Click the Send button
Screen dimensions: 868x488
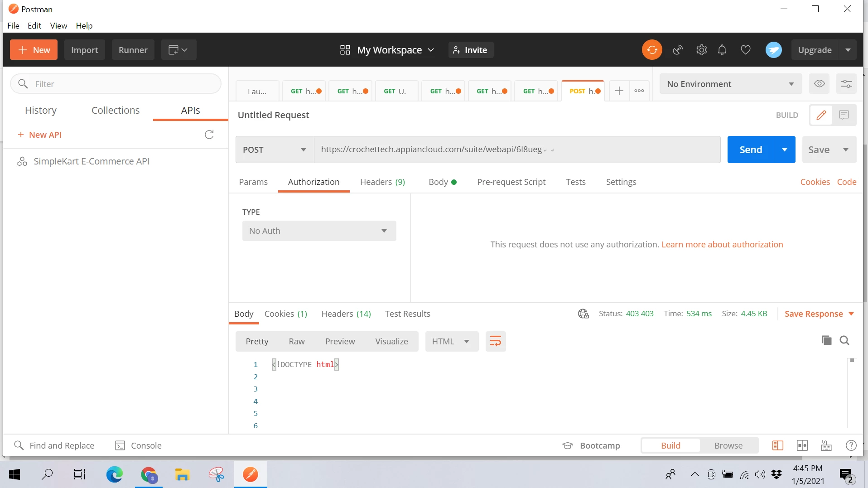click(751, 150)
